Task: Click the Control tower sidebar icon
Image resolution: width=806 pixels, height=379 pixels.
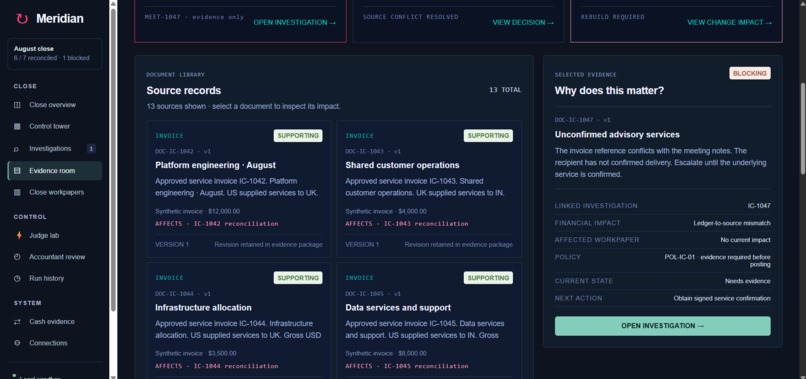Action: click(17, 127)
